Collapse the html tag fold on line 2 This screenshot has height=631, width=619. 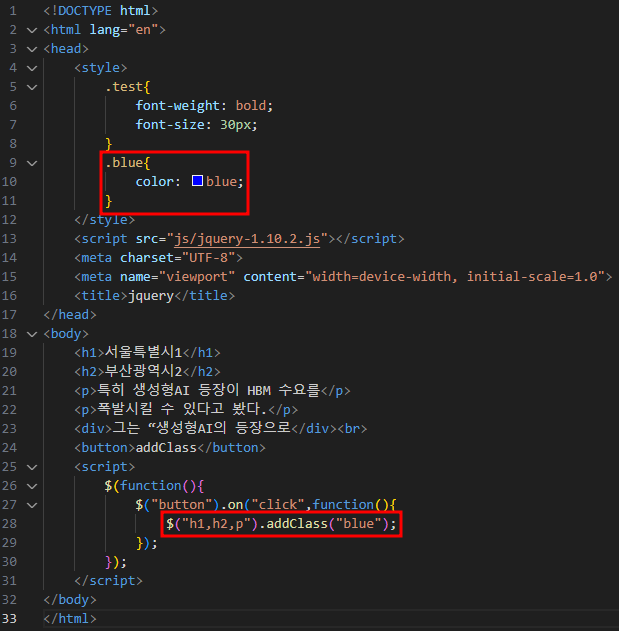coord(32,30)
